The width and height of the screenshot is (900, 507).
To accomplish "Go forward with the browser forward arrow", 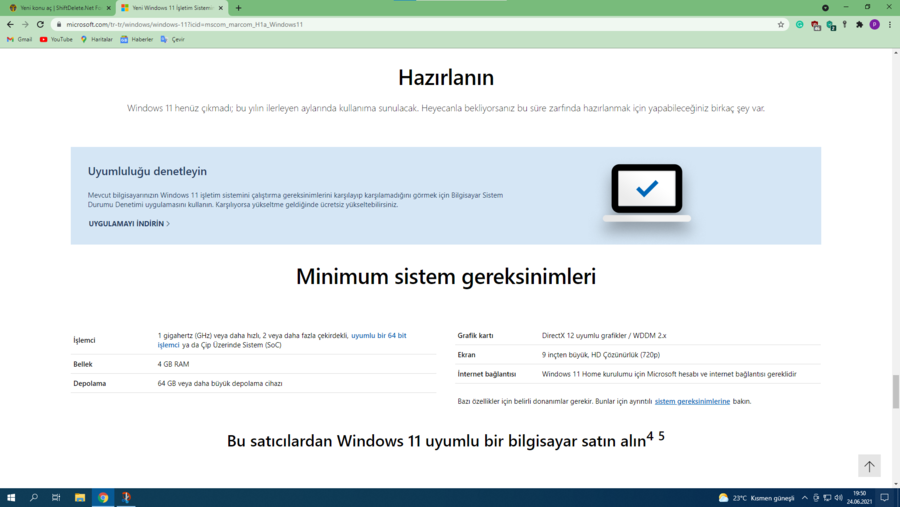I will [25, 25].
